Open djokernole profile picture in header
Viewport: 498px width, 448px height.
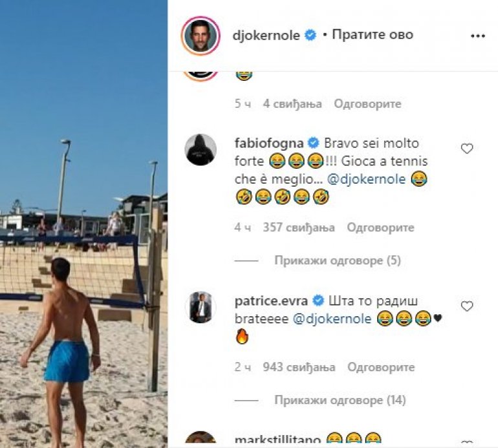(x=200, y=36)
